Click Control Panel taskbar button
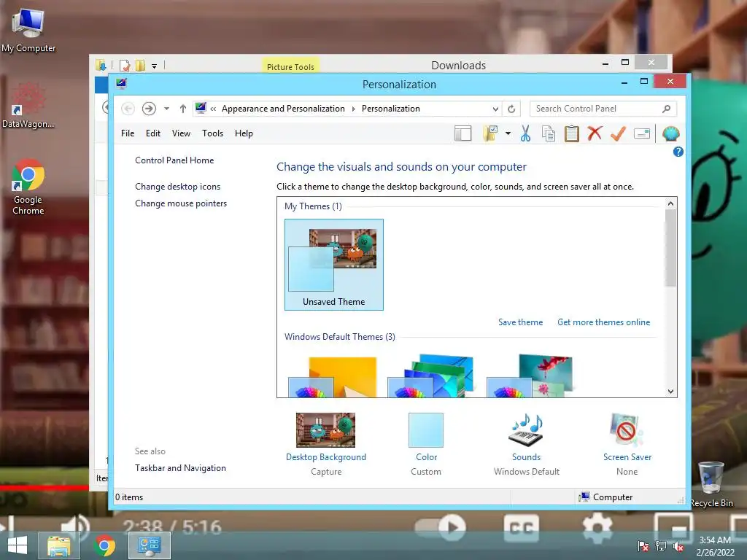Screen dimensions: 747x560 150,545
